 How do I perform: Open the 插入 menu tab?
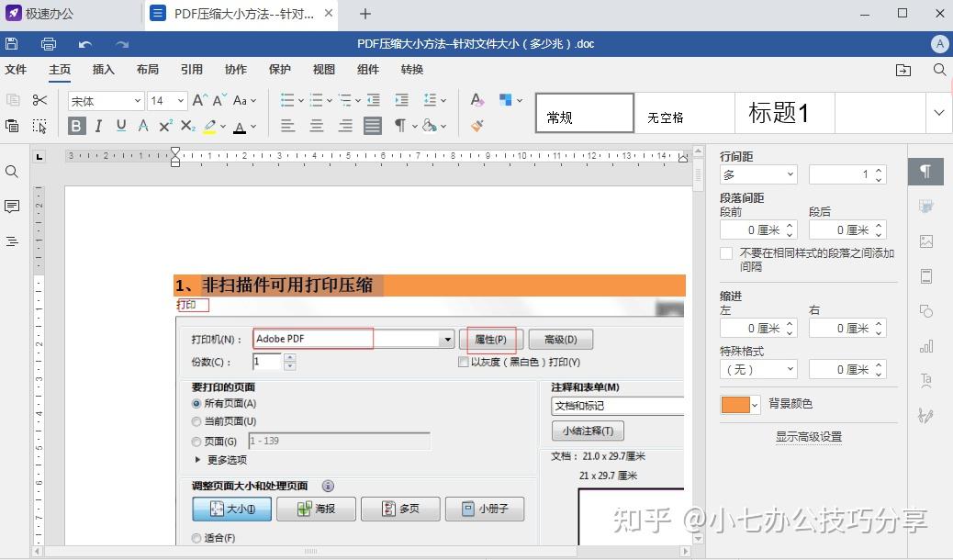pos(104,70)
